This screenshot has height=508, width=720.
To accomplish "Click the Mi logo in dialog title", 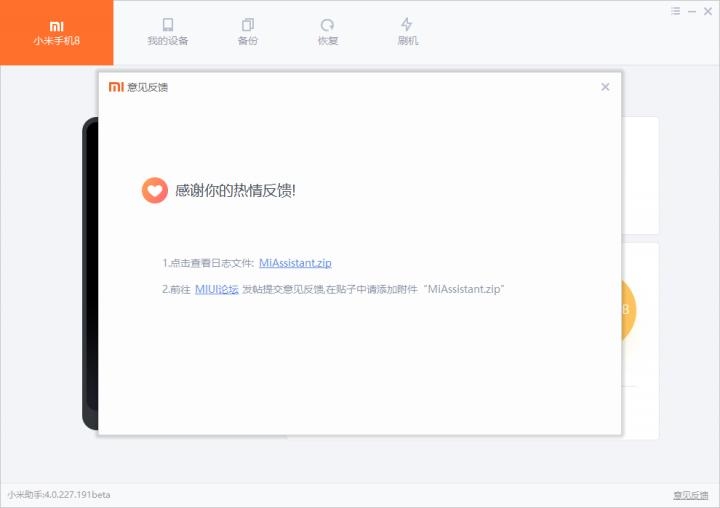I will point(116,87).
